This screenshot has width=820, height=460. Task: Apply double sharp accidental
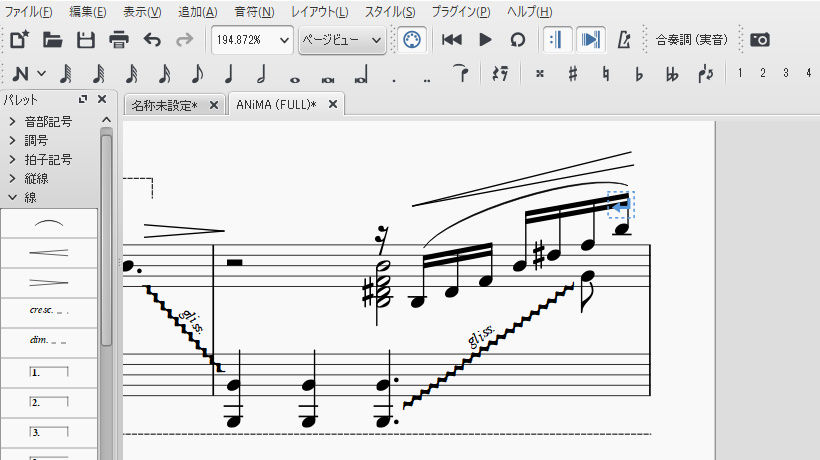pyautogui.click(x=540, y=74)
